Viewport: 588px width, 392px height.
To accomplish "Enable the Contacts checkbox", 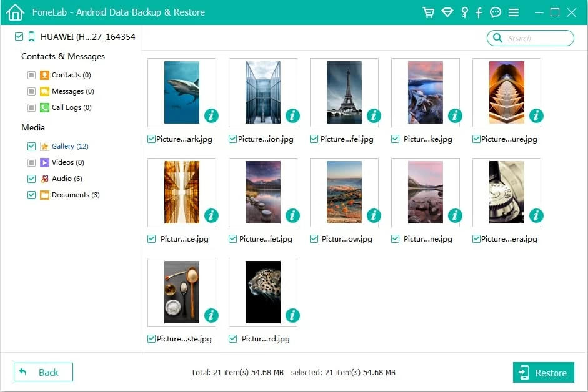I will [31, 75].
